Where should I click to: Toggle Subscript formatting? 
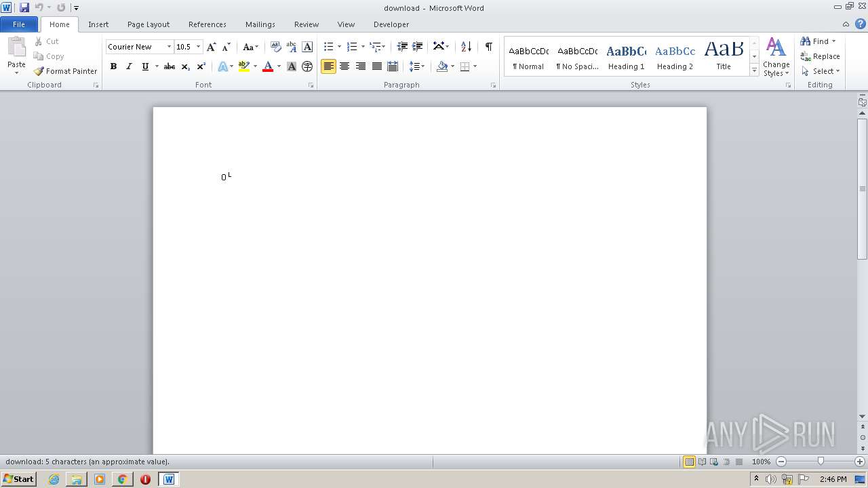pyautogui.click(x=186, y=66)
